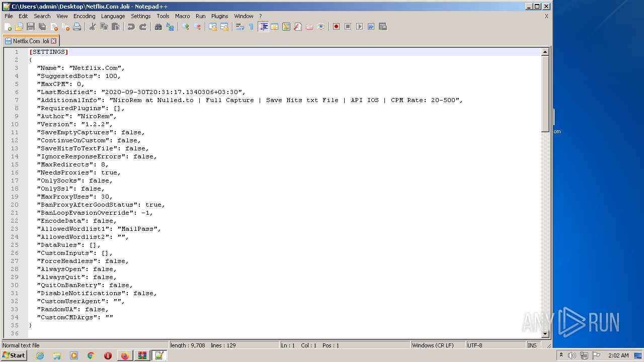The image size is (644, 362).
Task: Undo last change with Undo icon
Action: [131, 27]
